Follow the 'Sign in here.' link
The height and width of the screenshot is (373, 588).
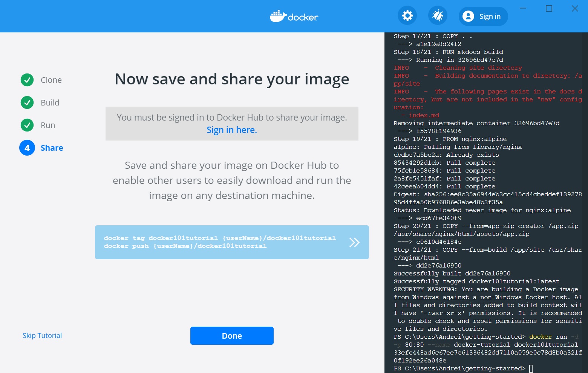232,130
